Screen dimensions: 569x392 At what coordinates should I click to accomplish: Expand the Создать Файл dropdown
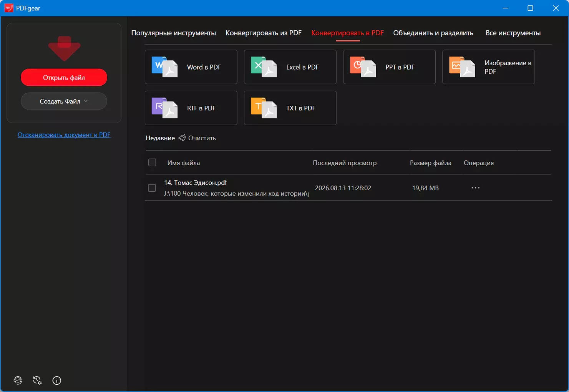pos(64,101)
